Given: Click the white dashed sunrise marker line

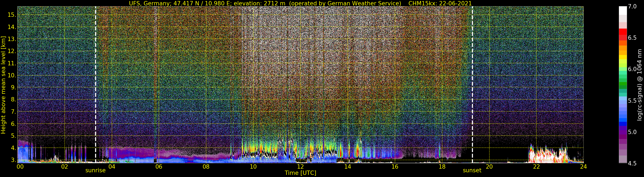Looking at the screenshot, I should pyautogui.click(x=95, y=84).
